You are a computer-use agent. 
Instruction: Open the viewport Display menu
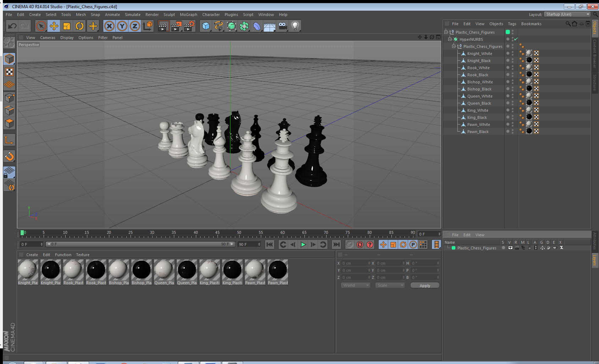click(67, 38)
